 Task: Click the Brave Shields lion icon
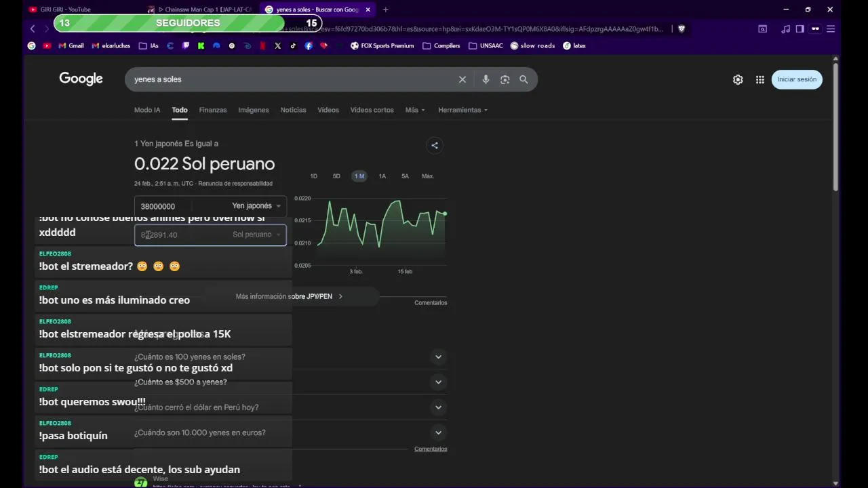[682, 28]
